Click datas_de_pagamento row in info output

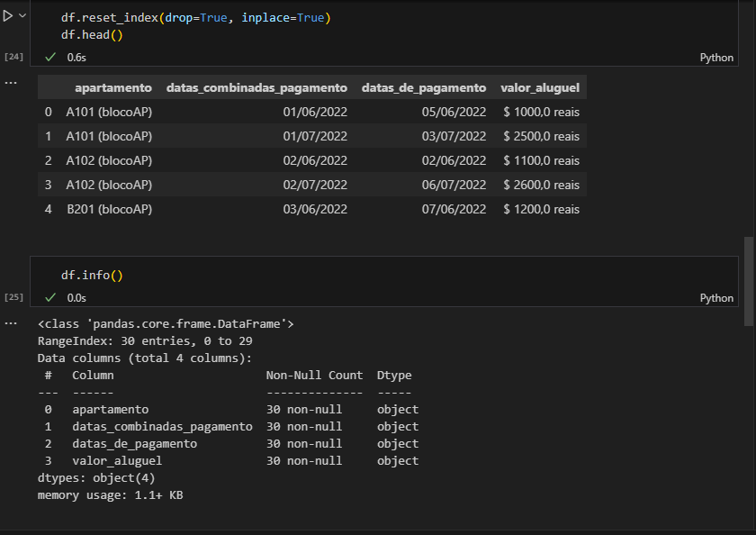231,444
